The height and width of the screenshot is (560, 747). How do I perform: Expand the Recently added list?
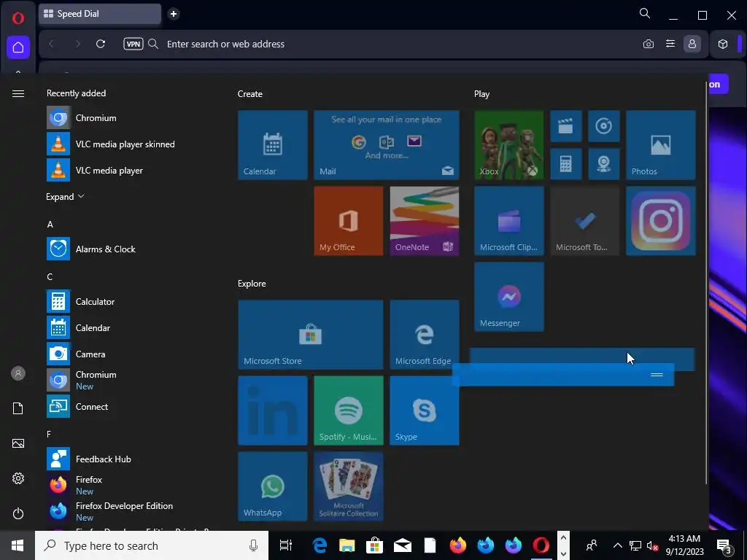[65, 197]
